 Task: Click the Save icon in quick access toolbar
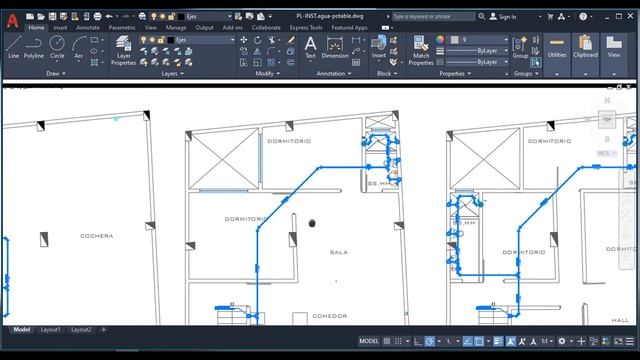(52, 16)
